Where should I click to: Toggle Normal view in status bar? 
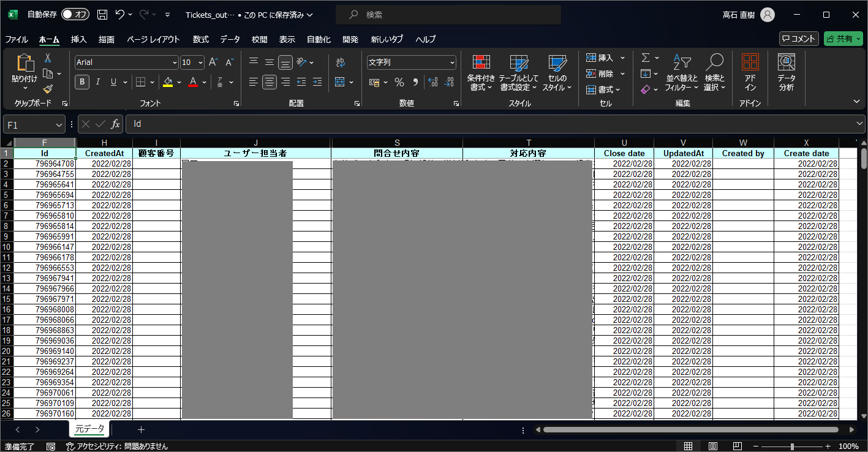[688, 446]
